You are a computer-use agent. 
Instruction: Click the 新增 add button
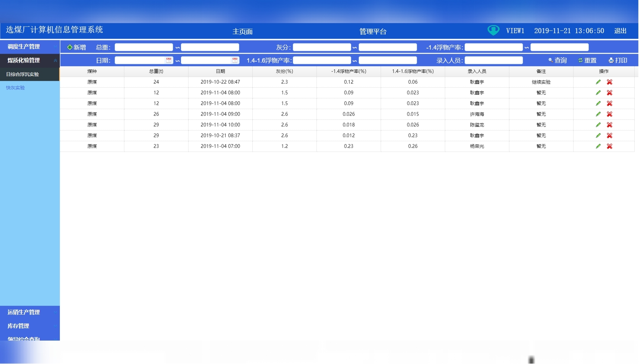[x=77, y=47]
